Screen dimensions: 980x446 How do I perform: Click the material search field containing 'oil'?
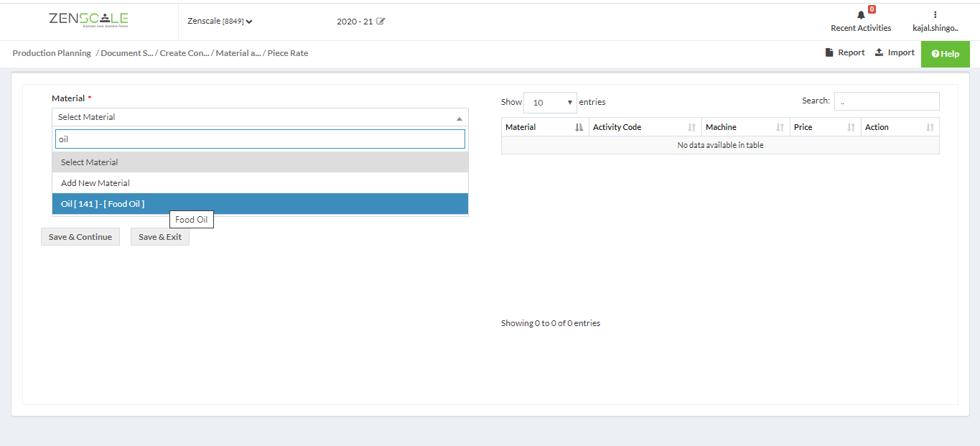pyautogui.click(x=260, y=139)
